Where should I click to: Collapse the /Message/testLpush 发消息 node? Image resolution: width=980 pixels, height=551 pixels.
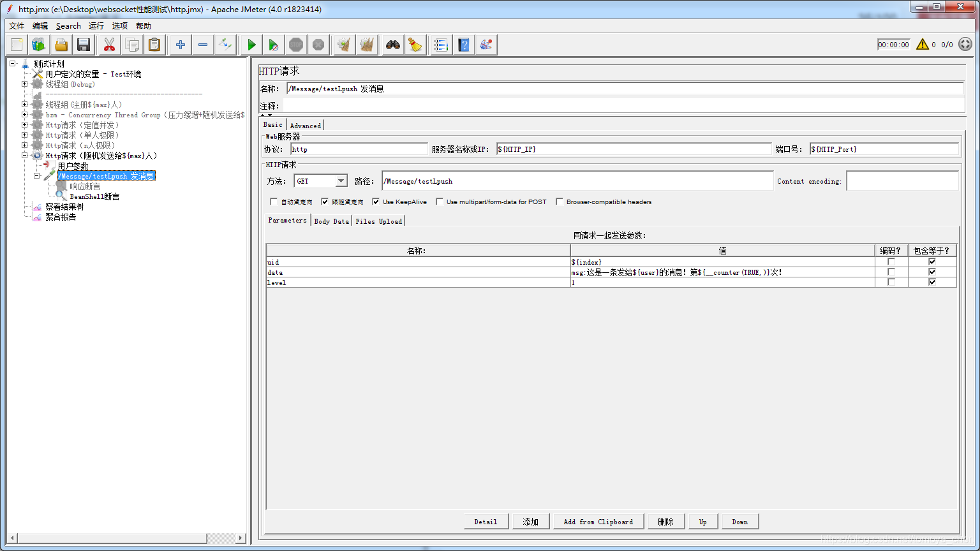(36, 175)
